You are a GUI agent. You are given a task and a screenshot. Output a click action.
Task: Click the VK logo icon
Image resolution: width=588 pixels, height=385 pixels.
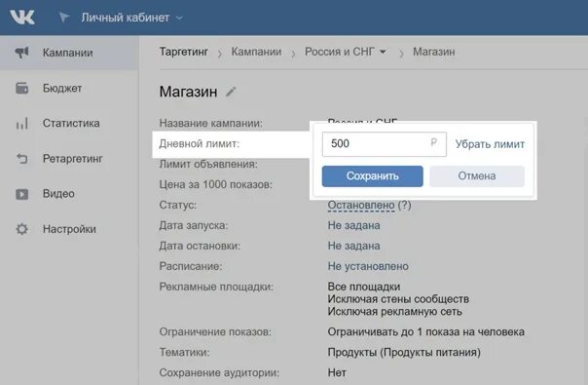(x=22, y=18)
